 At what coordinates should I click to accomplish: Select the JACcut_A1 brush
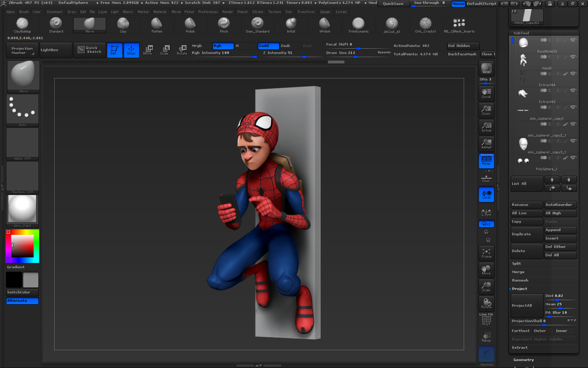pyautogui.click(x=392, y=25)
